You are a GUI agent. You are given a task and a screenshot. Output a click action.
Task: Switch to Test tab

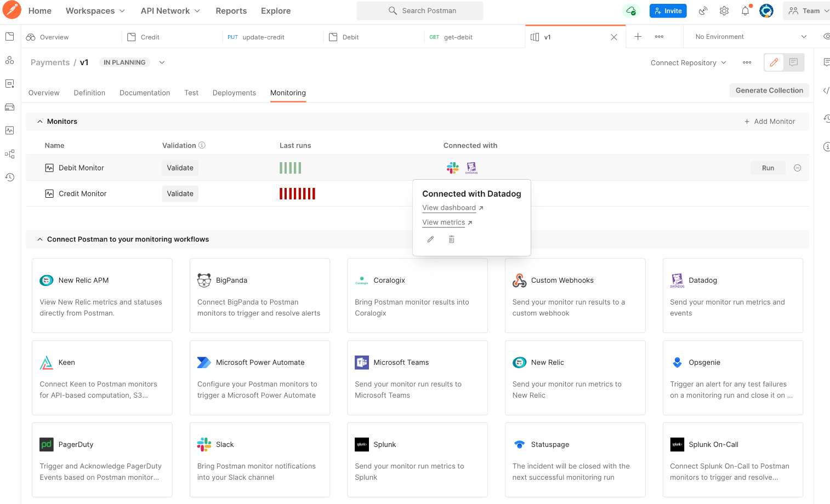coord(191,93)
